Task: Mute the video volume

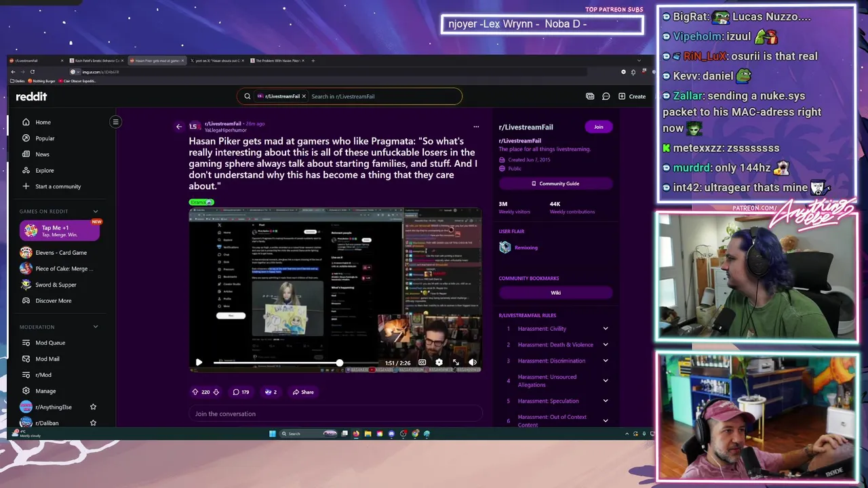Action: 473,363
